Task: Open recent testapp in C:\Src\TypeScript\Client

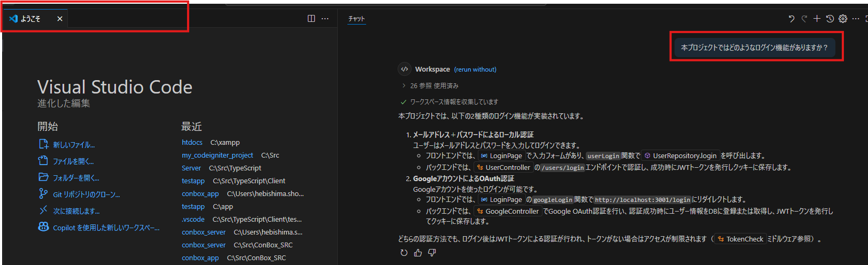Action: (x=193, y=181)
